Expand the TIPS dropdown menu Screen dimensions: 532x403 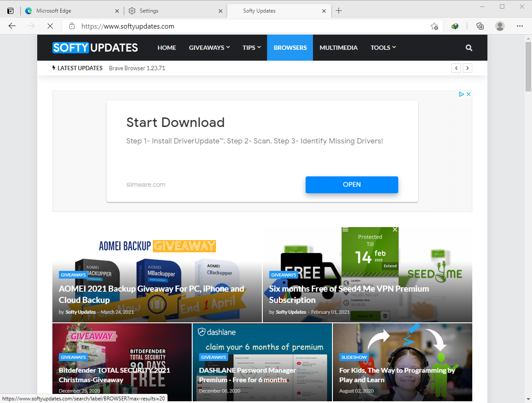(252, 48)
